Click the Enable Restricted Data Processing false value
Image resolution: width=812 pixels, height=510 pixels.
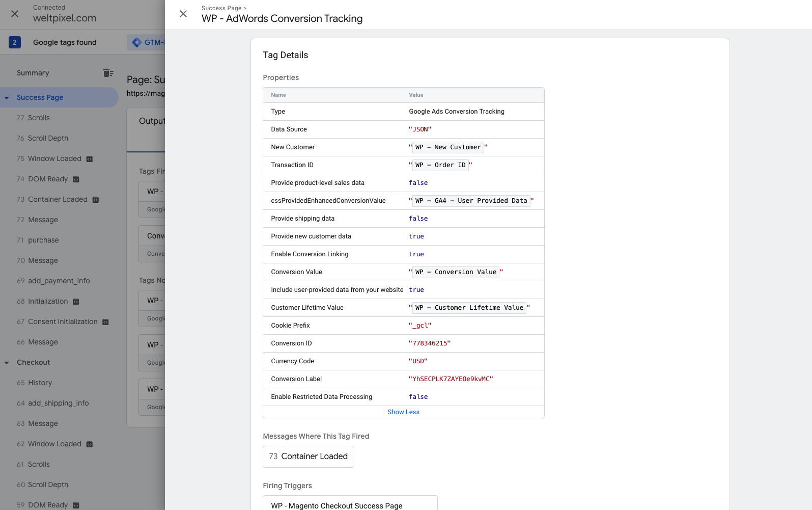point(418,397)
